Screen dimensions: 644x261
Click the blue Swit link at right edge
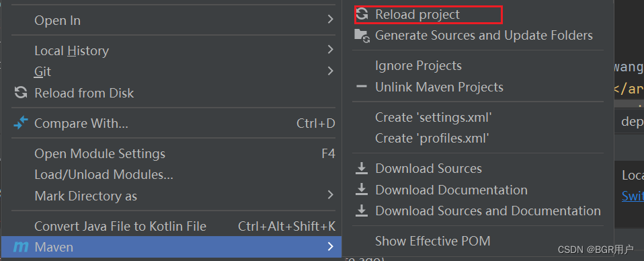pos(633,196)
